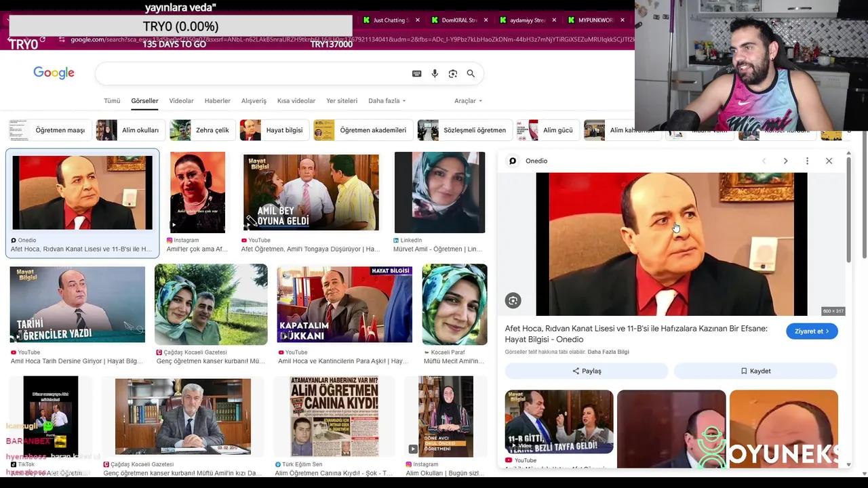Close the Onedio image preview panel
The height and width of the screenshot is (488, 868).
(829, 161)
